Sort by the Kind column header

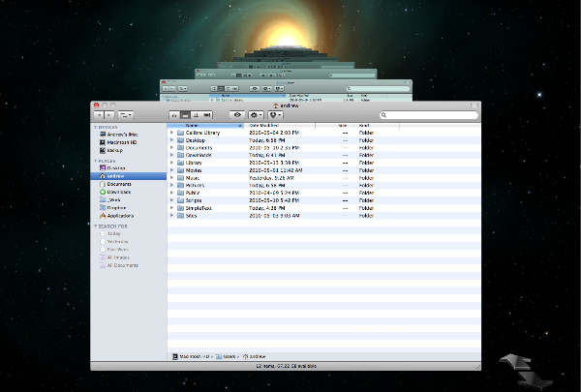[377, 126]
